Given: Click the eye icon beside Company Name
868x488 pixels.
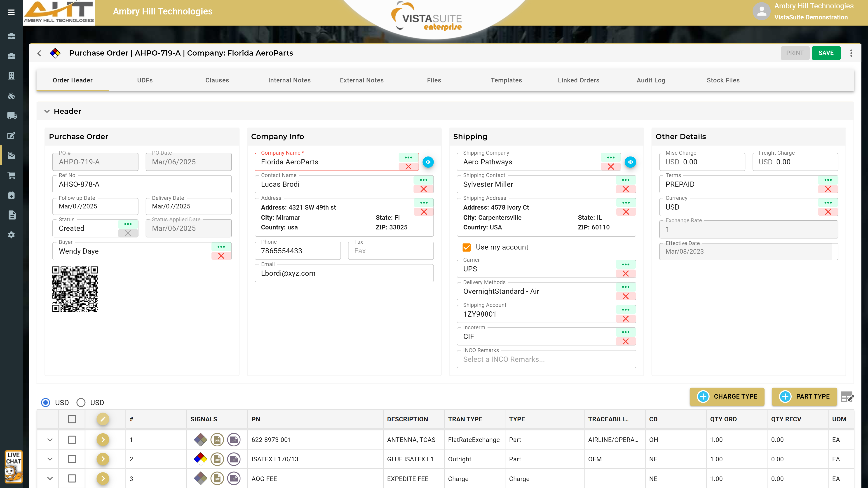Looking at the screenshot, I should [x=428, y=162].
